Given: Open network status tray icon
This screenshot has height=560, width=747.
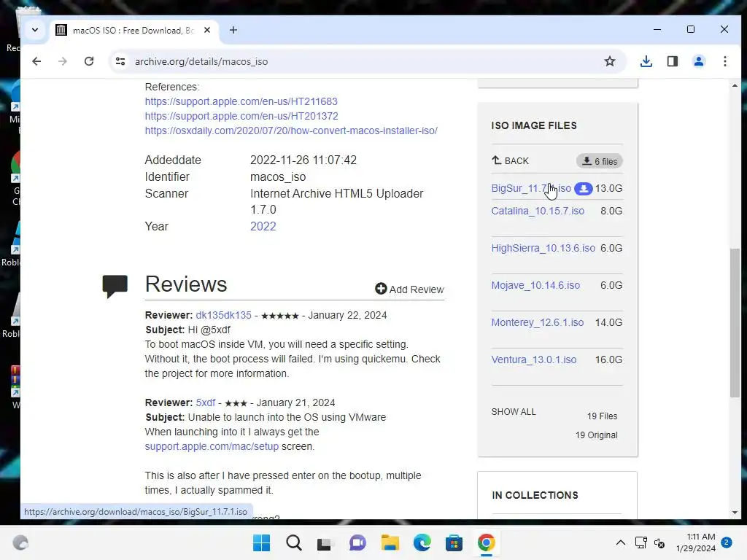Looking at the screenshot, I should pos(640,542).
